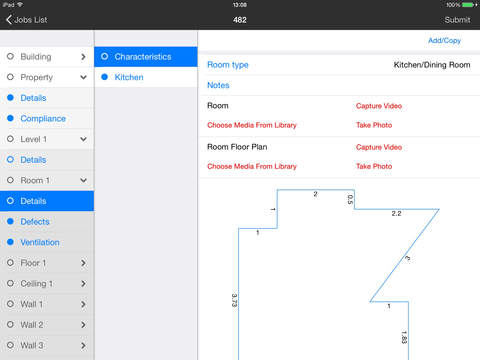Click the filled circle beside Compliance
The height and width of the screenshot is (360, 480).
[x=10, y=118]
